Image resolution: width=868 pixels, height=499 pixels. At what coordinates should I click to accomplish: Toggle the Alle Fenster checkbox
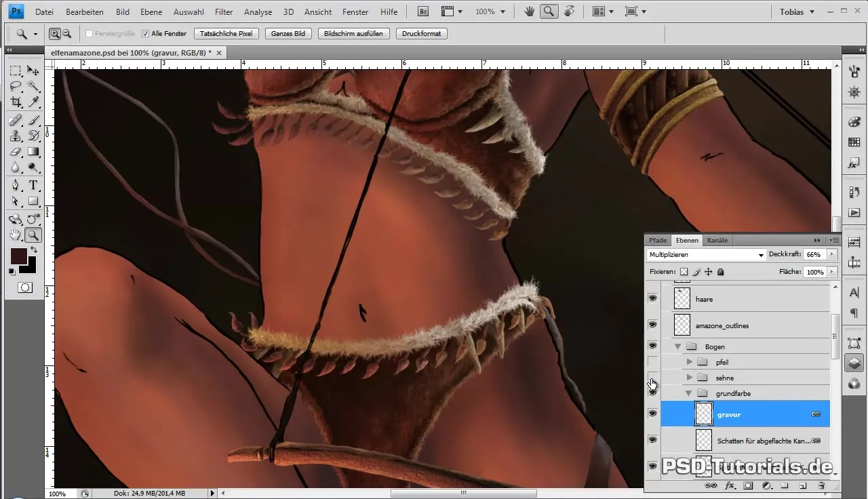click(x=145, y=34)
